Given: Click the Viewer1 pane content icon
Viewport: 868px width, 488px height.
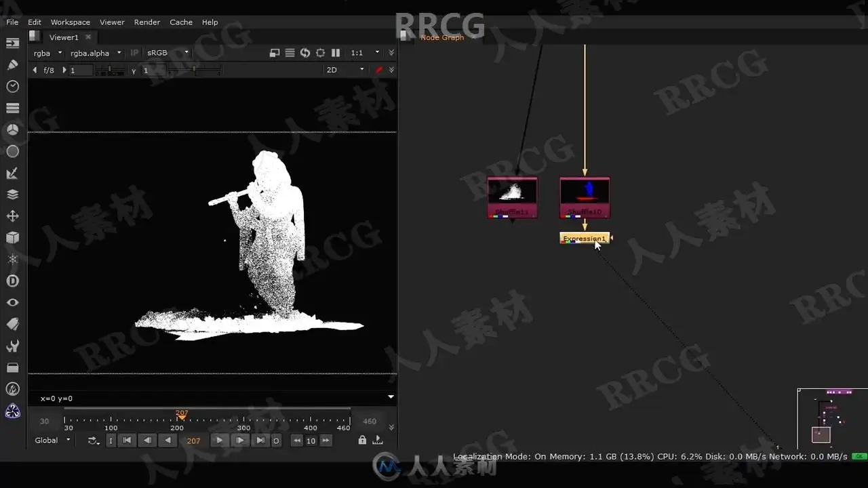Looking at the screenshot, I should click(35, 37).
